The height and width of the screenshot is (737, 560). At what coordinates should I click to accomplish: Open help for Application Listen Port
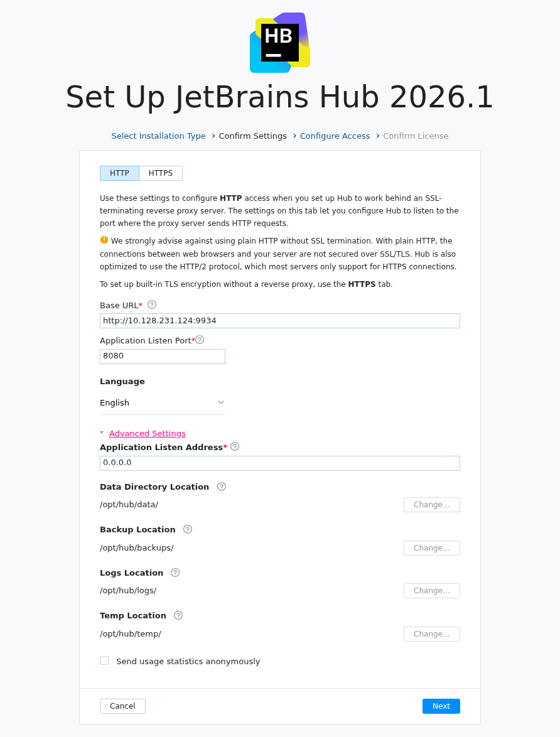200,340
